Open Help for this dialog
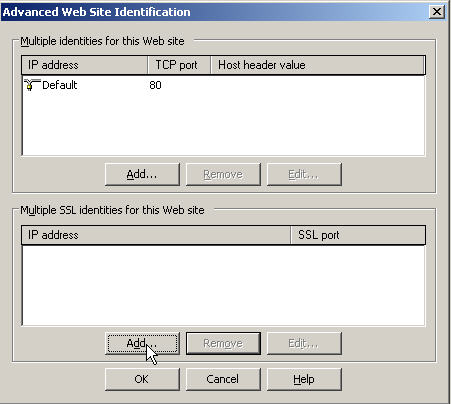The image size is (451, 404). point(304,379)
